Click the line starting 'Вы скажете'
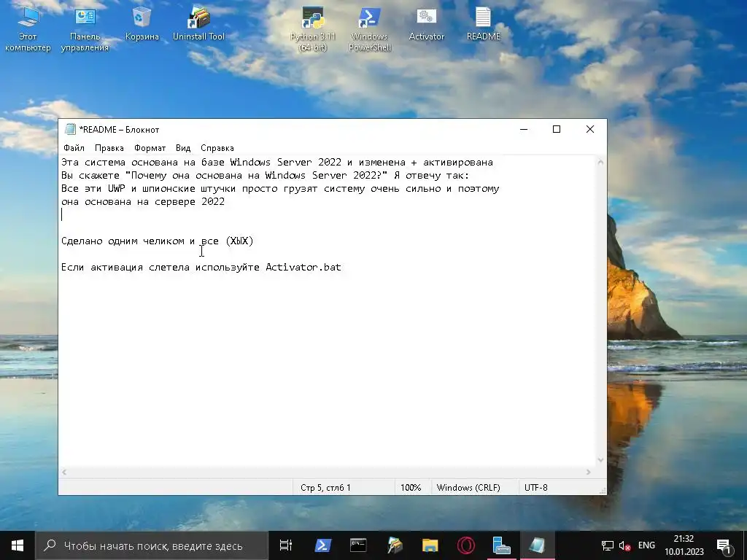This screenshot has width=747, height=560. point(266,176)
